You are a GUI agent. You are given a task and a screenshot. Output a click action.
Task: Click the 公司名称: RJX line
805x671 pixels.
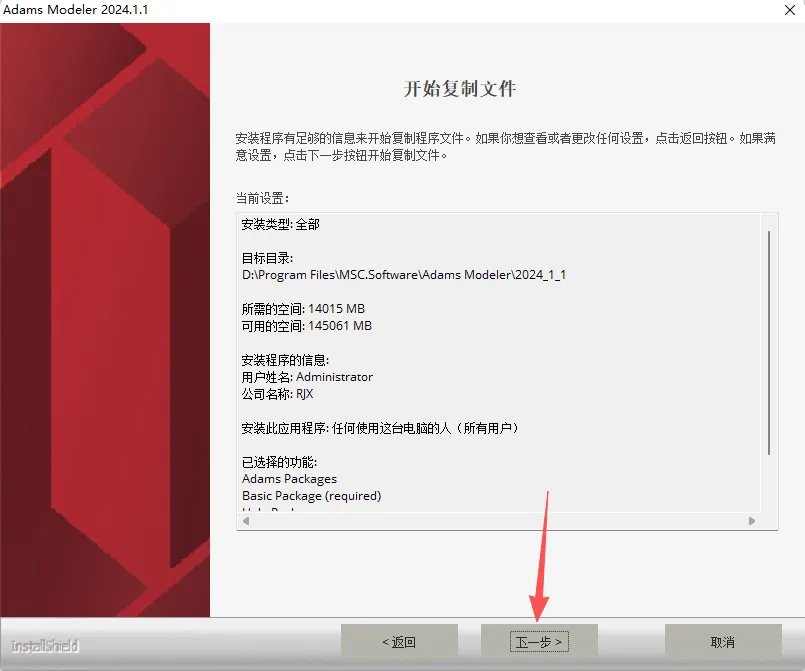[x=277, y=394]
